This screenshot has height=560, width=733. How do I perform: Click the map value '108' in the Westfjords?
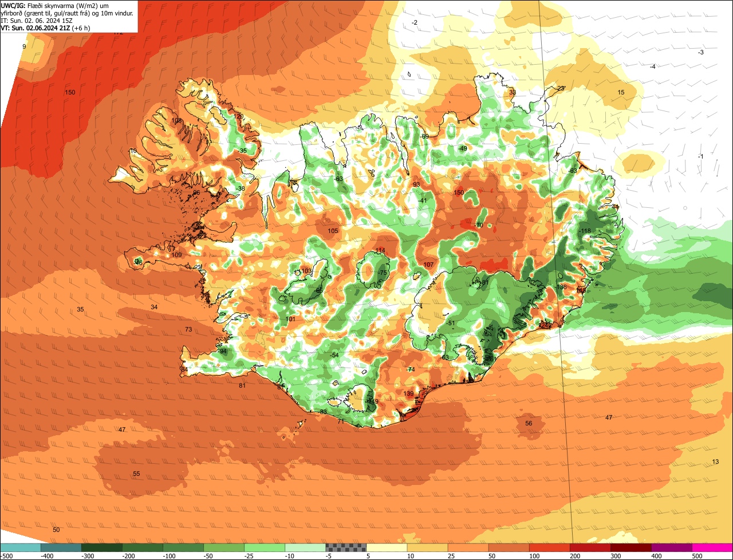click(176, 121)
